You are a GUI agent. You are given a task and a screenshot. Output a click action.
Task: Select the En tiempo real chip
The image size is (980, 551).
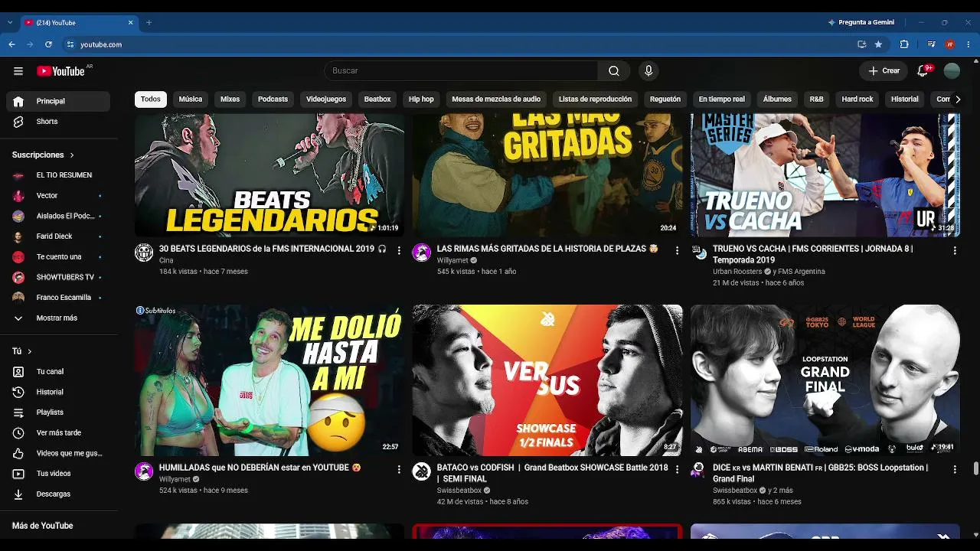(x=722, y=99)
